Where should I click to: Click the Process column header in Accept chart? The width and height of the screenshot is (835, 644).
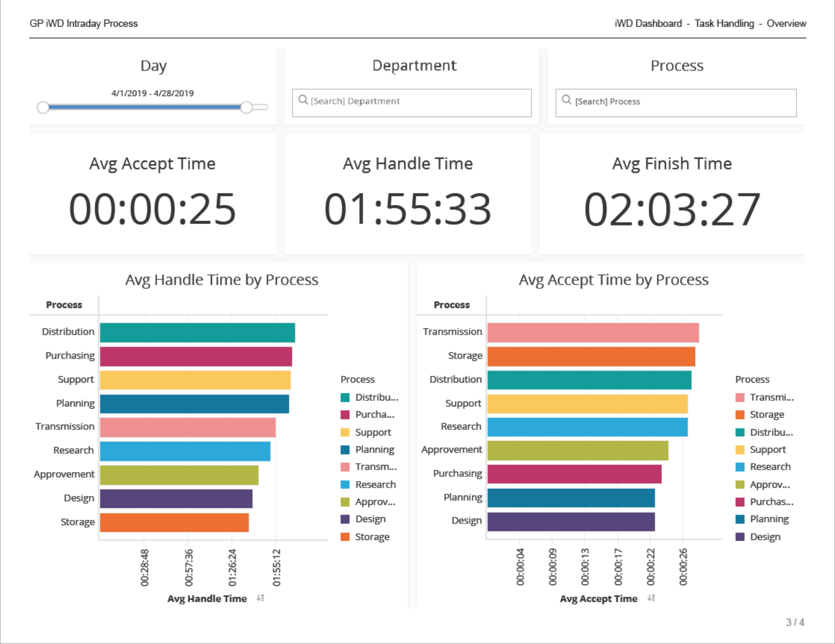pyautogui.click(x=452, y=305)
